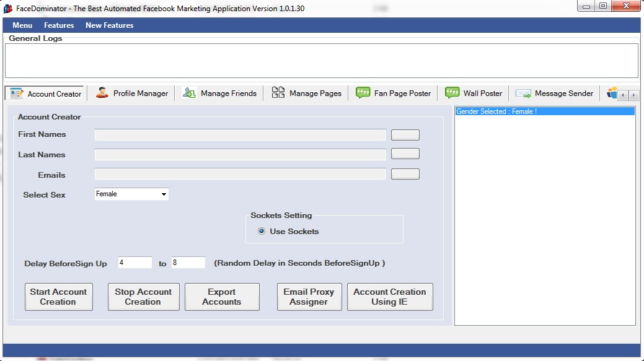Click Export Accounts button
This screenshot has height=361, width=644.
click(222, 297)
